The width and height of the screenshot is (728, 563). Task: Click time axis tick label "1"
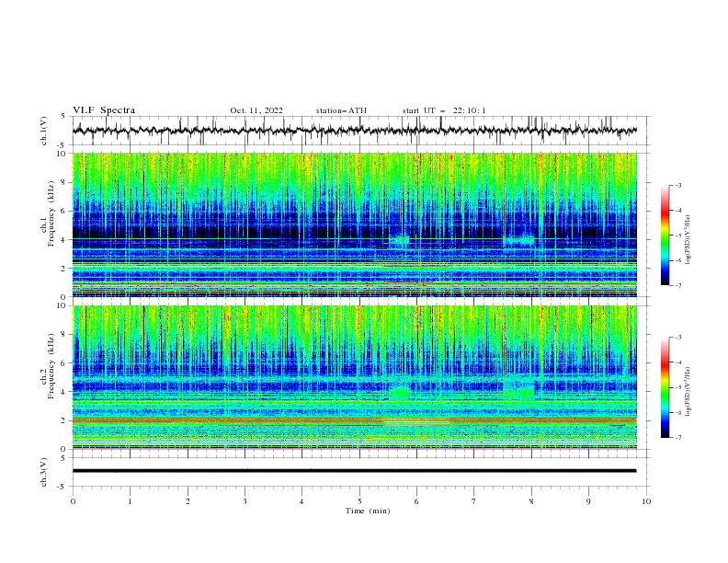click(x=130, y=501)
